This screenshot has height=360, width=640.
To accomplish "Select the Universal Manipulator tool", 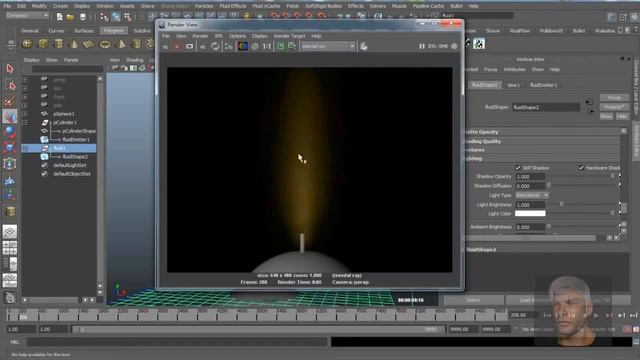I will pyautogui.click(x=10, y=164).
